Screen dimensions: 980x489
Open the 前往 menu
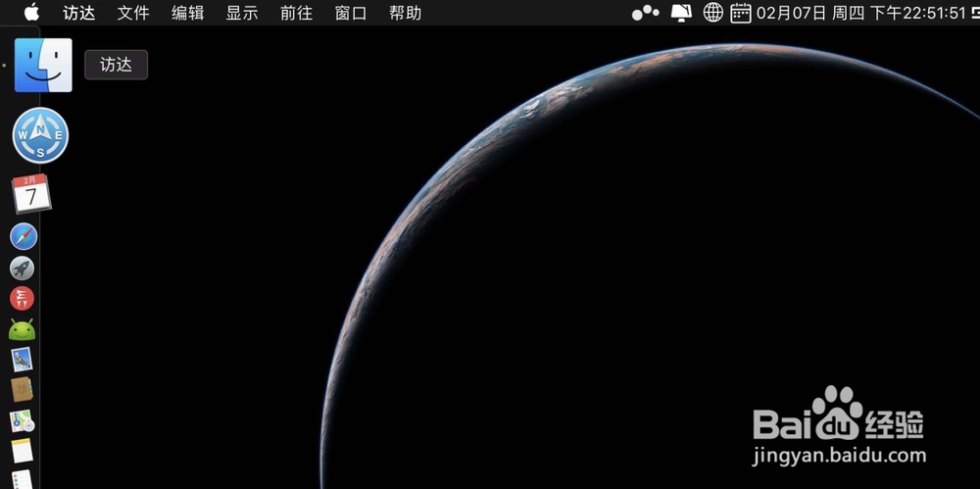pos(296,13)
